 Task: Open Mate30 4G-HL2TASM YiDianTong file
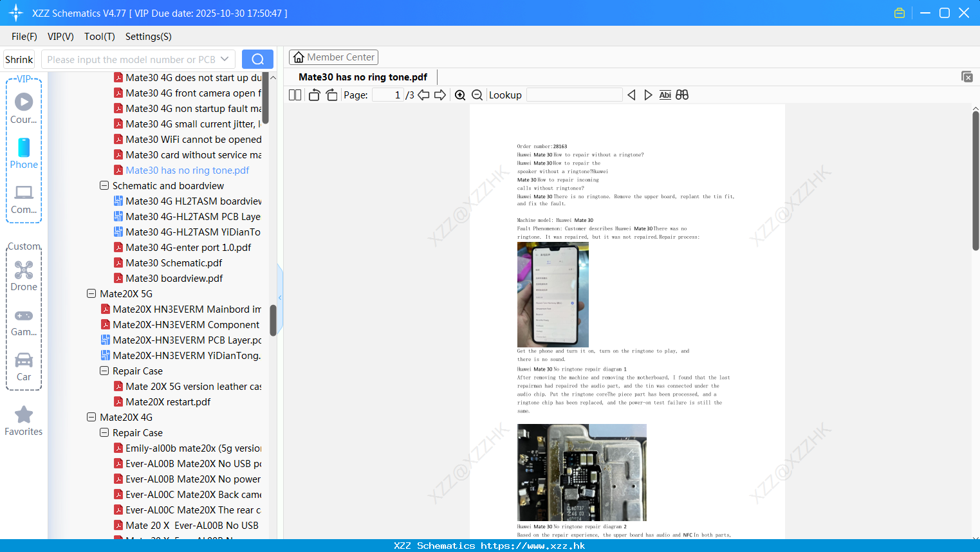coord(188,232)
